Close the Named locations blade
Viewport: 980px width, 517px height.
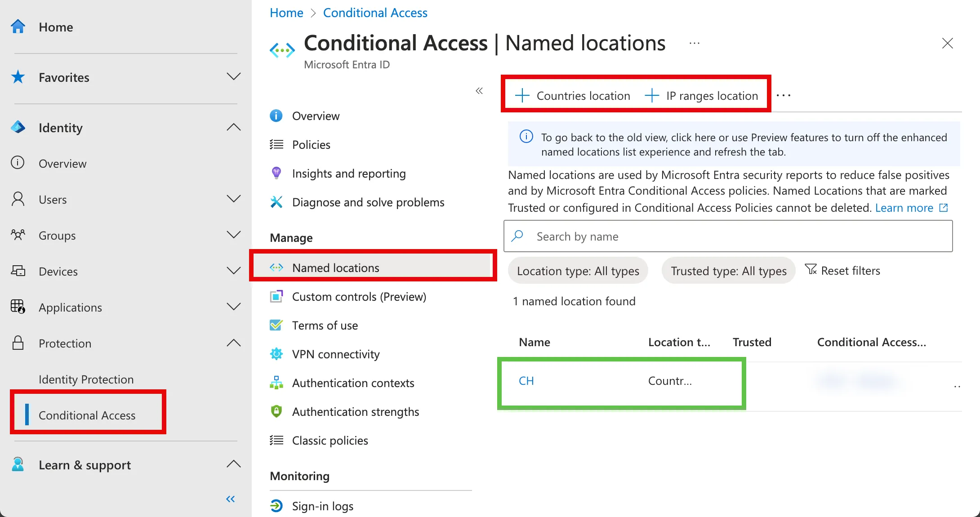click(948, 43)
